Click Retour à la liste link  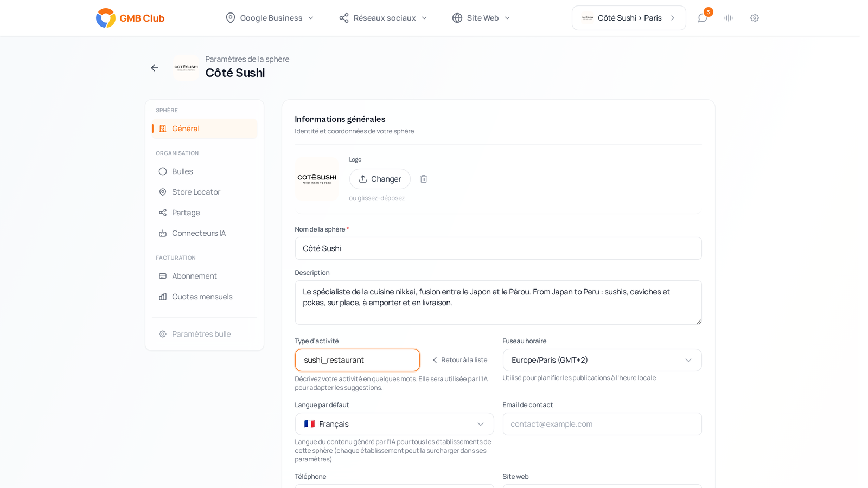click(x=460, y=360)
